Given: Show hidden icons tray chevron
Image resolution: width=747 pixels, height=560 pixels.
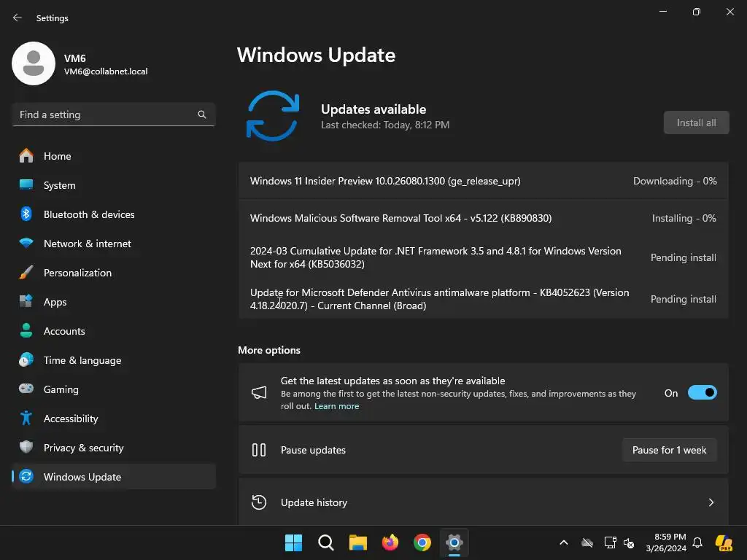Looking at the screenshot, I should click(564, 542).
